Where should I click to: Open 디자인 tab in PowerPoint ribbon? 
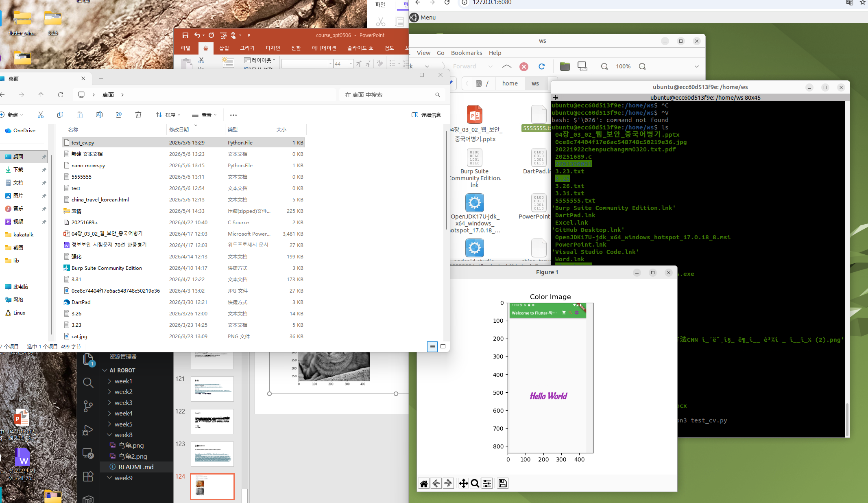273,48
